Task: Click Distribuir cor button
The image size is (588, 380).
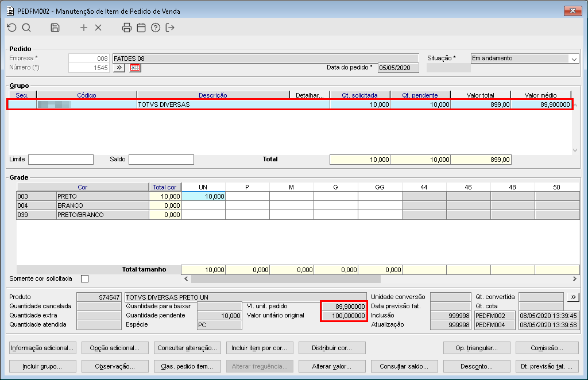Action: [332, 348]
